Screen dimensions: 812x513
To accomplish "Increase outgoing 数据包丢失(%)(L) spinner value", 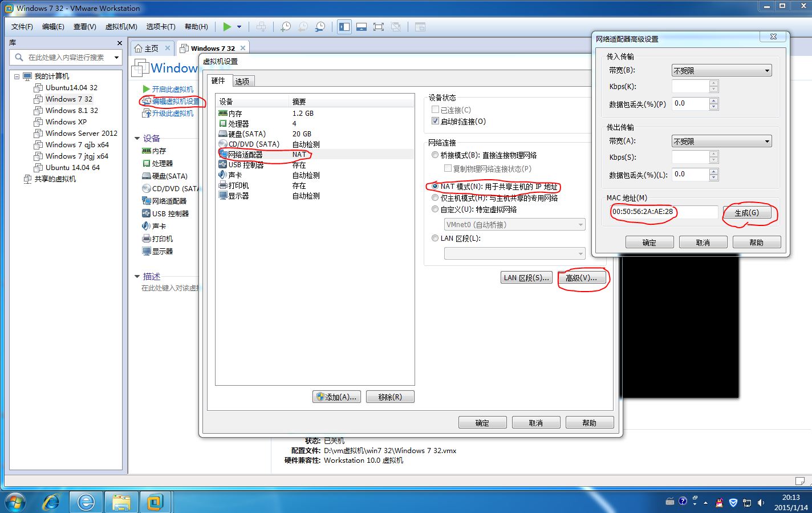I will pos(714,171).
